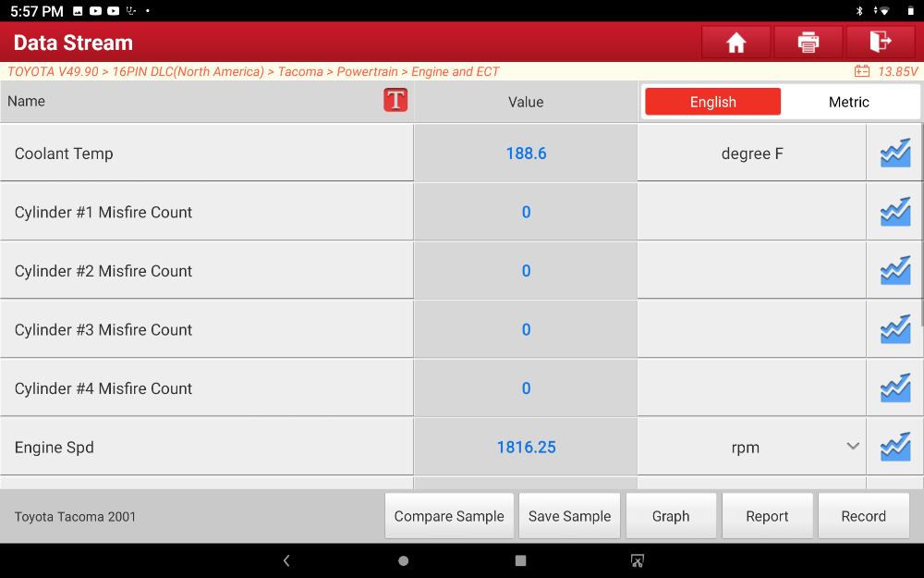
Task: Expand the rpm unit dropdown
Action: 853,447
